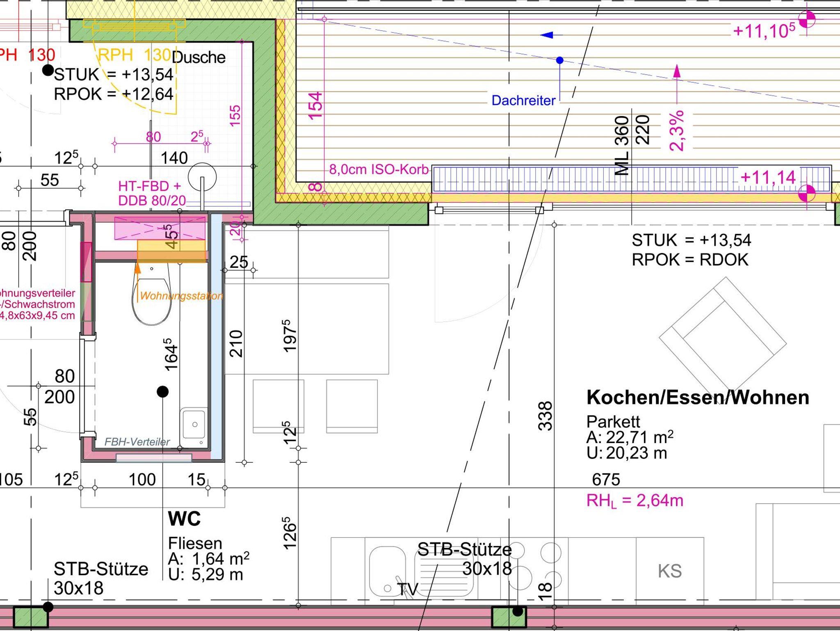Screen dimensions: 840x631
Task: Select the FBH-Verteiler label in WC
Action: tap(137, 442)
